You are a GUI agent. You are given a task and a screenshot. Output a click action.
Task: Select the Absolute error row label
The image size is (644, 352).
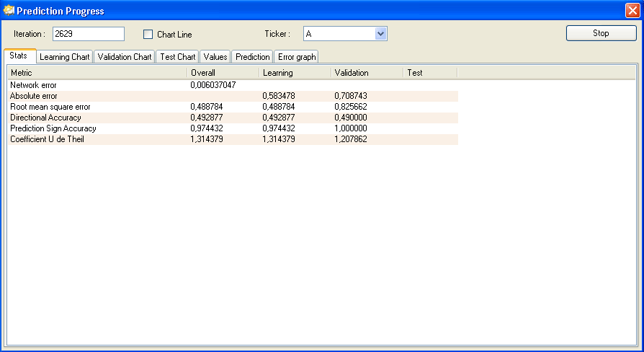[x=34, y=96]
